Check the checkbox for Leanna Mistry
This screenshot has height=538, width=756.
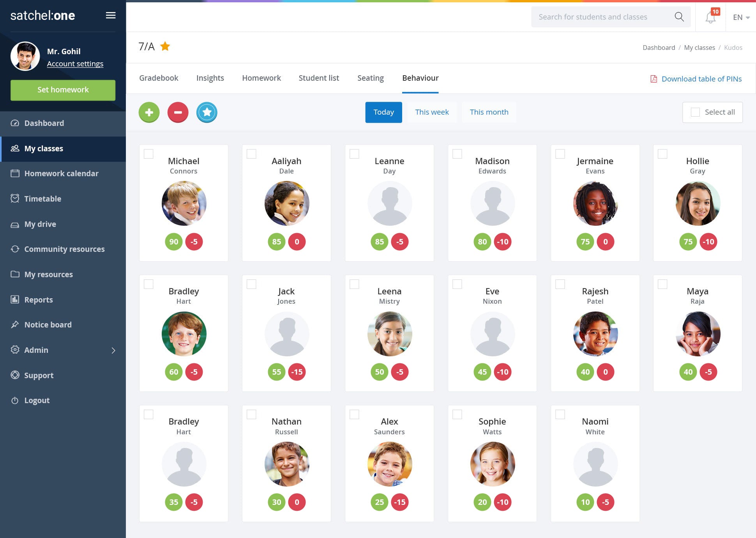353,283
